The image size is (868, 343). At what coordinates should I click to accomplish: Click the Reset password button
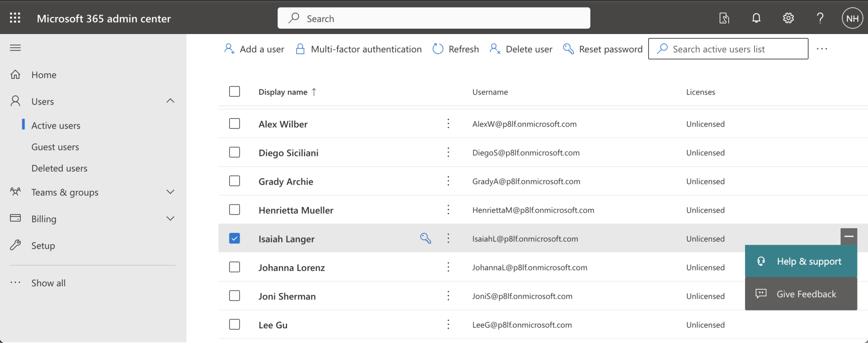[603, 49]
